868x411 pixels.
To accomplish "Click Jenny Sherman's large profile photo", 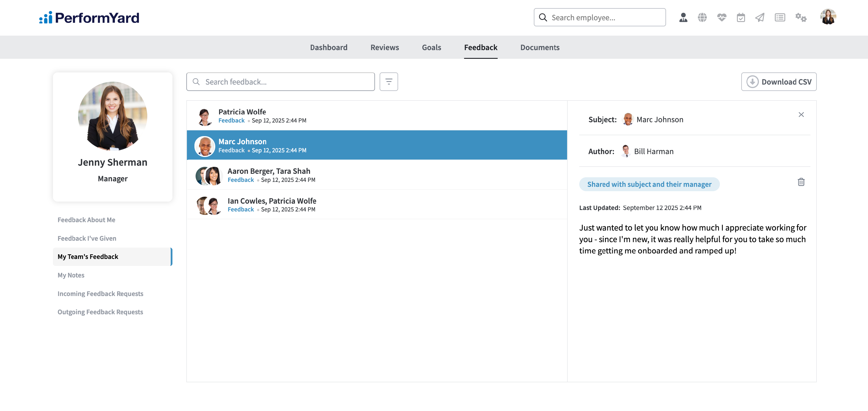I will [x=113, y=116].
